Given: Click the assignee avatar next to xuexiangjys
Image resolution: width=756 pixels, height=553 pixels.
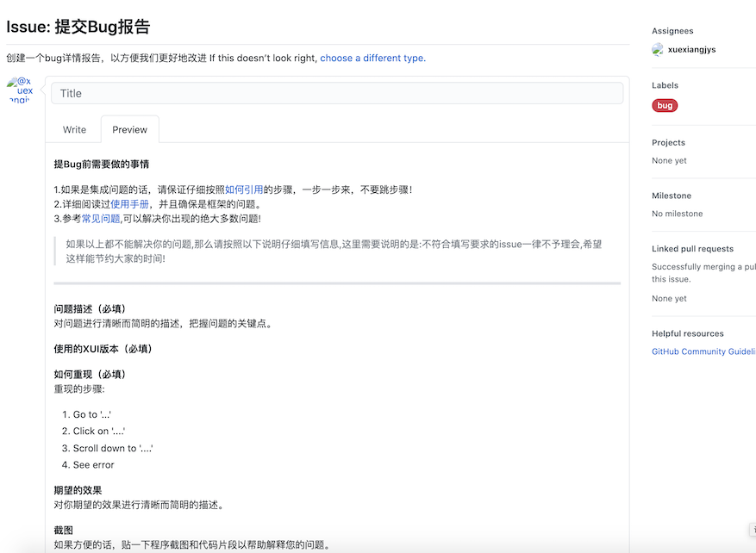Looking at the screenshot, I should point(657,49).
